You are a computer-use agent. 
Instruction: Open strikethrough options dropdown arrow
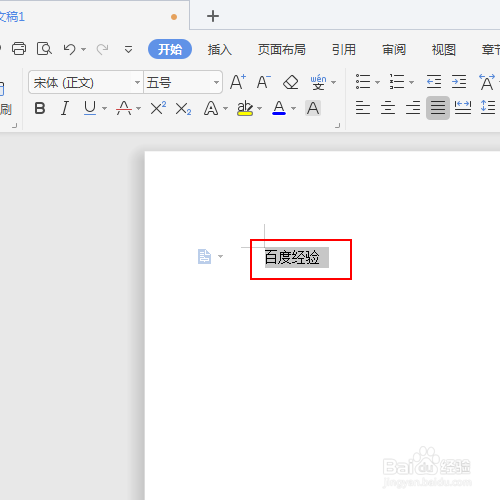tap(139, 108)
